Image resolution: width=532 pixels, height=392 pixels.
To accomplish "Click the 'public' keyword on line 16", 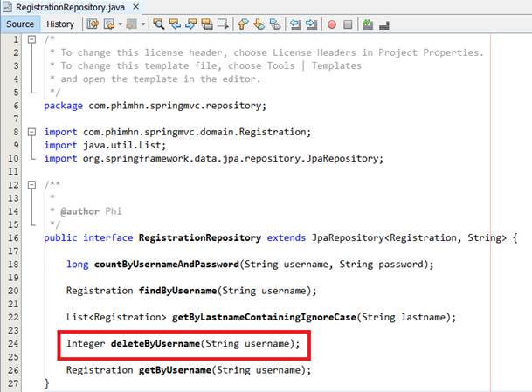I will (x=60, y=237).
